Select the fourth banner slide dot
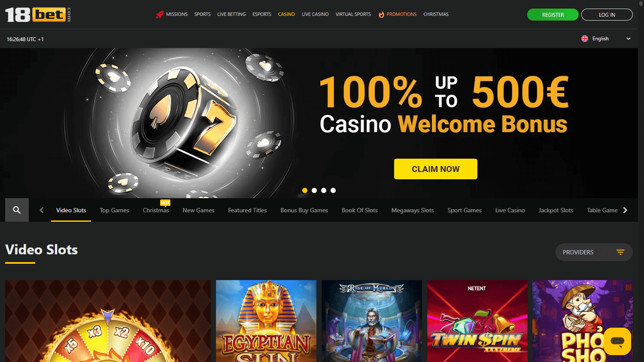644x362 pixels. [x=333, y=190]
